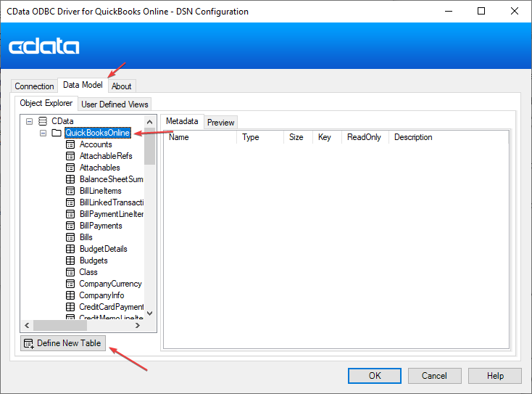
Task: Click the Define New Table button
Action: coord(63,343)
